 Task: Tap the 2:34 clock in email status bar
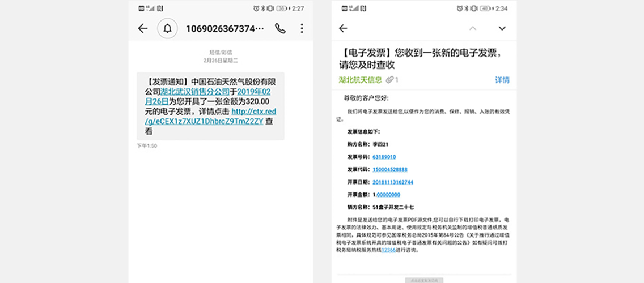click(x=502, y=8)
